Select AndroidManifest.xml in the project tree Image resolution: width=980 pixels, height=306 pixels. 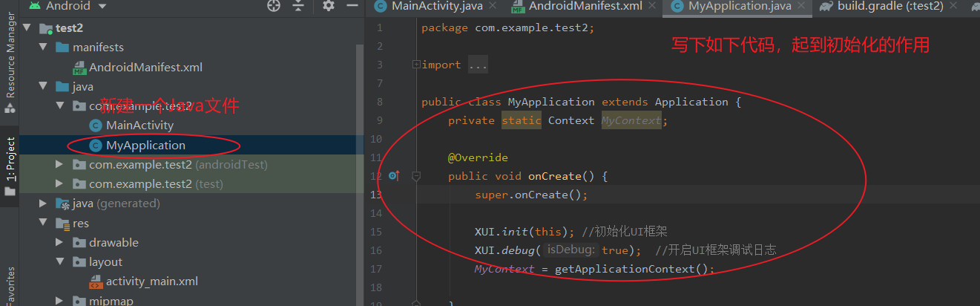[x=145, y=68]
